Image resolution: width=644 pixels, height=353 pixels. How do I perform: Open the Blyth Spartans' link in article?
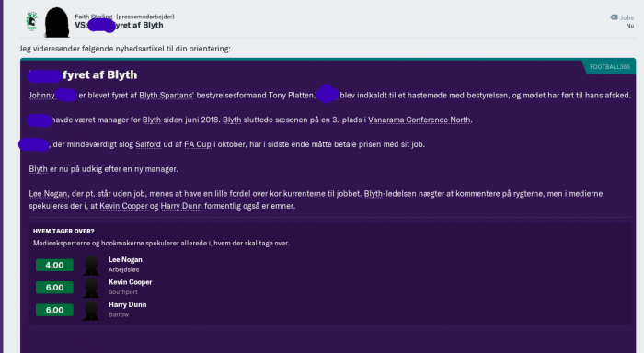coord(166,96)
